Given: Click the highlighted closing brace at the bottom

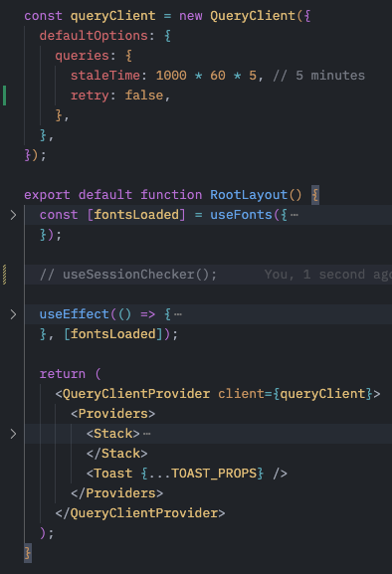Looking at the screenshot, I should [x=28, y=553].
